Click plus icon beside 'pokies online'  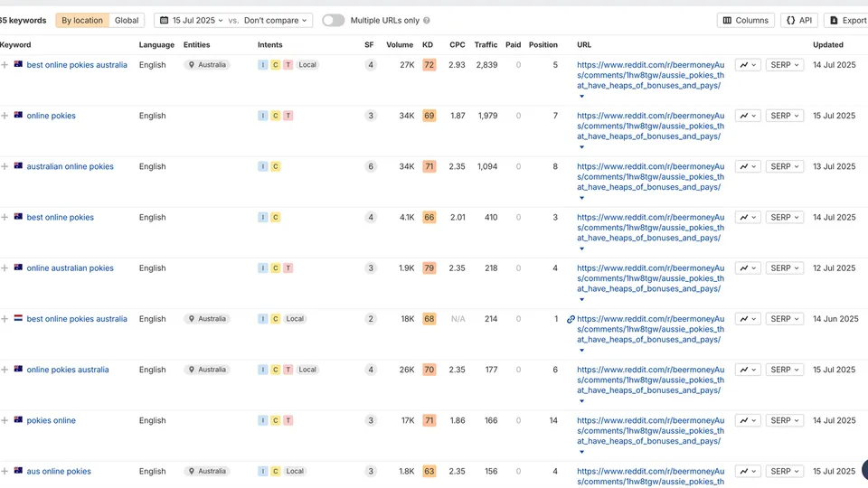pos(5,420)
